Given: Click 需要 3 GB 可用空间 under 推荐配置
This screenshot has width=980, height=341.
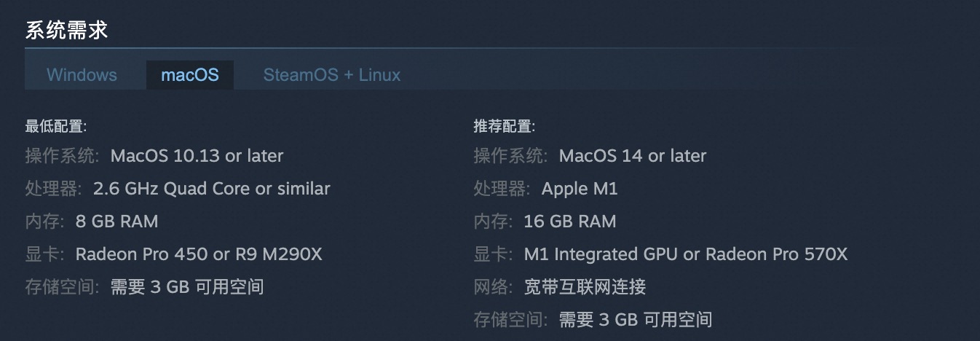Looking at the screenshot, I should 636,319.
